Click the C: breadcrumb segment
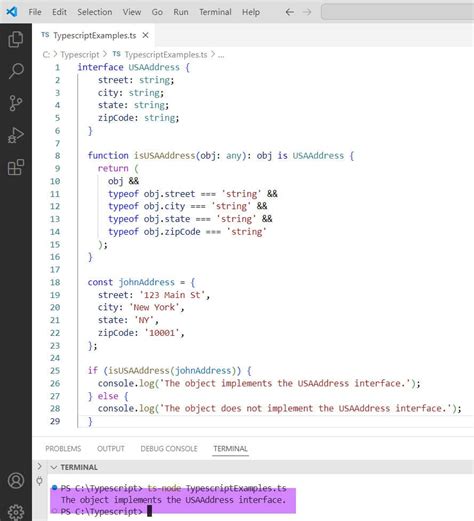This screenshot has height=521, width=474. [x=46, y=54]
